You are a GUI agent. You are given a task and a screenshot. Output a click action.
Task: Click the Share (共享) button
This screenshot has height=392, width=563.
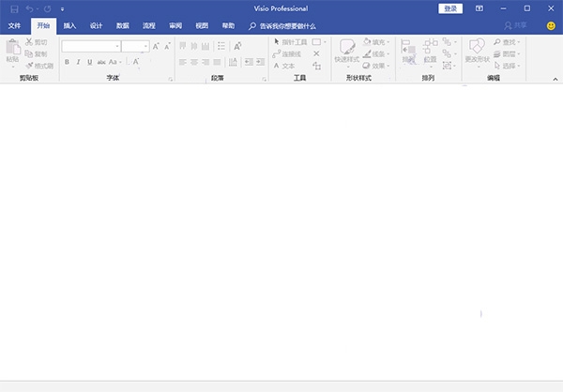pos(515,26)
